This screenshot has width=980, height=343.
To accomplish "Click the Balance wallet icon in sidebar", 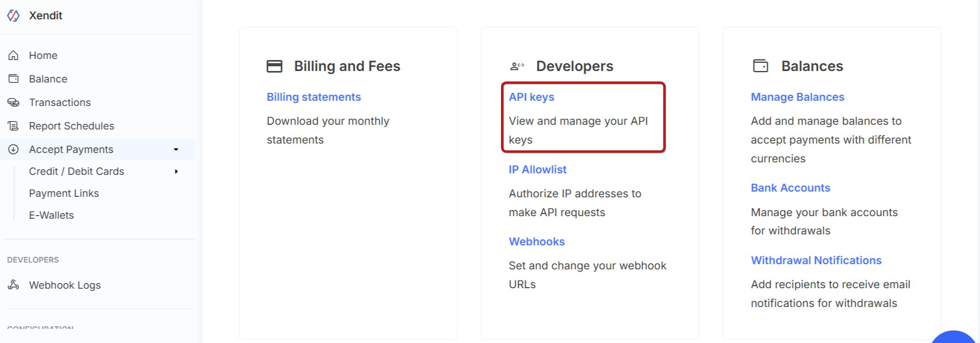I will 14,79.
